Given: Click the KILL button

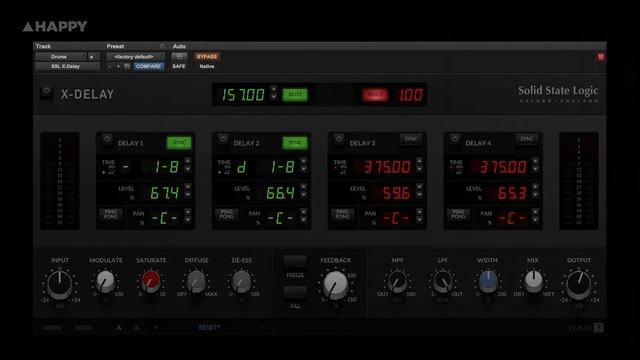Looking at the screenshot, I should [x=295, y=292].
